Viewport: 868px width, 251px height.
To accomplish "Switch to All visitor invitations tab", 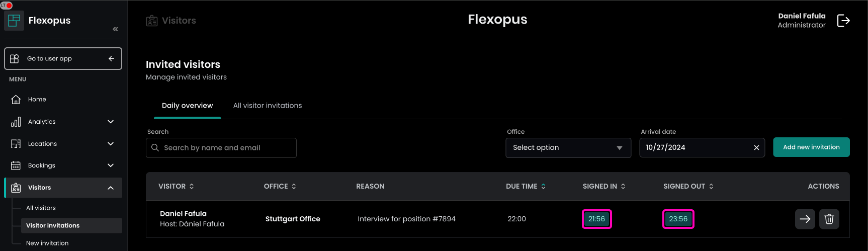I will point(268,106).
